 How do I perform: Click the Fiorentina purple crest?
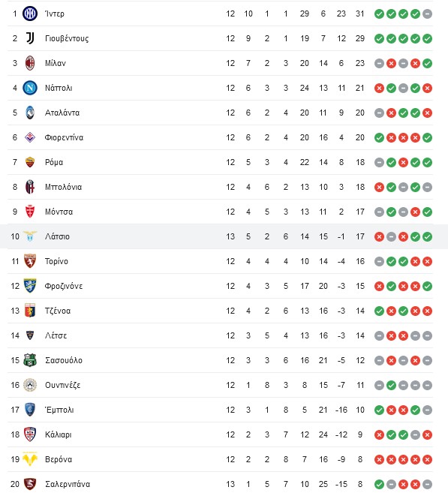pyautogui.click(x=30, y=137)
